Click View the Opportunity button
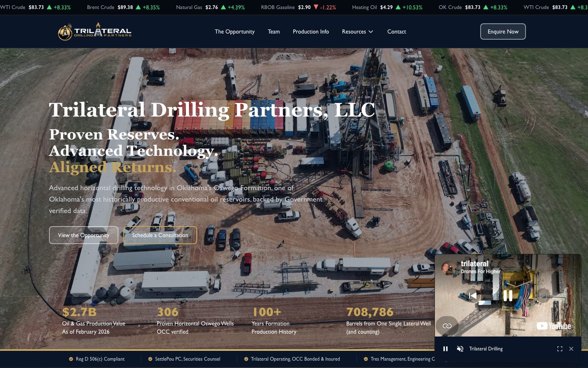The width and height of the screenshot is (588, 368). point(84,235)
